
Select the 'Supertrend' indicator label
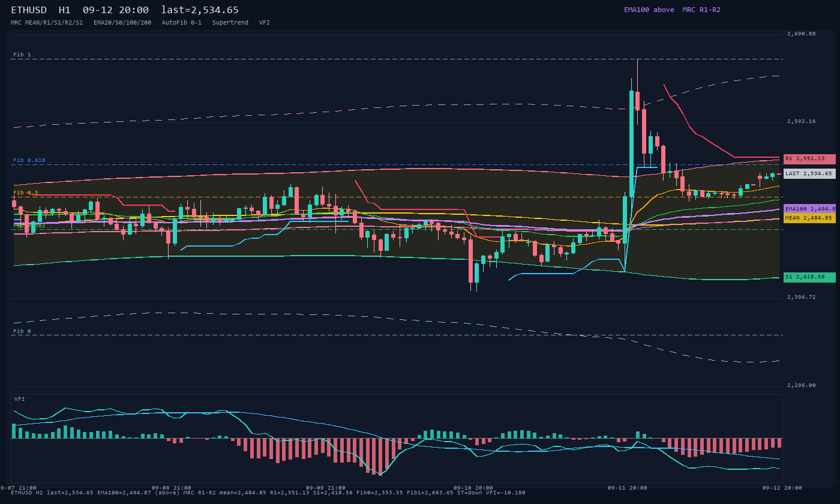tap(230, 22)
